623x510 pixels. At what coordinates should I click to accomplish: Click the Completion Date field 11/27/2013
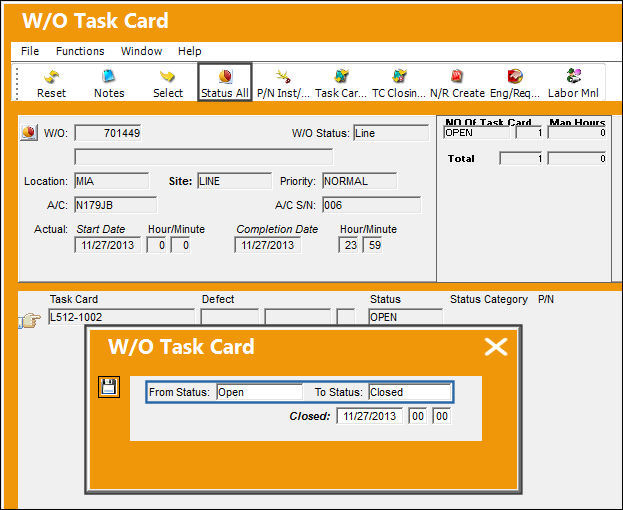pos(267,245)
